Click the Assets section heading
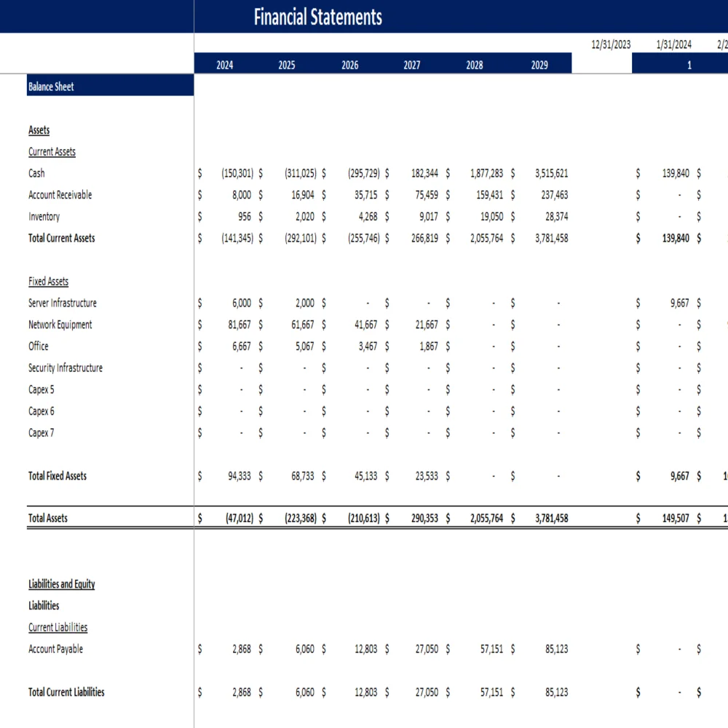The image size is (728, 728). (x=38, y=130)
